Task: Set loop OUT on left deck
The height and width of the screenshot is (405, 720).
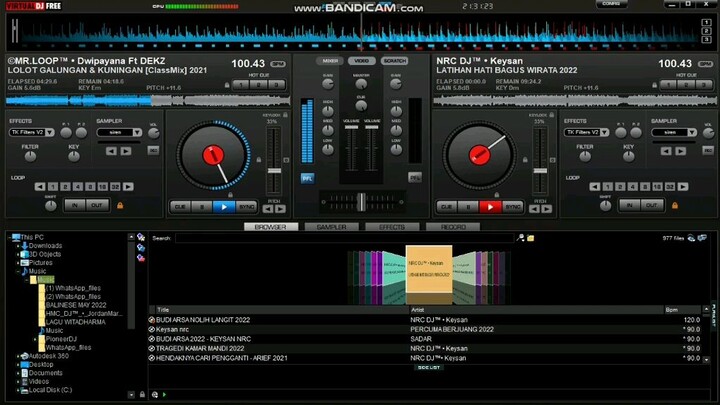Action: click(97, 205)
